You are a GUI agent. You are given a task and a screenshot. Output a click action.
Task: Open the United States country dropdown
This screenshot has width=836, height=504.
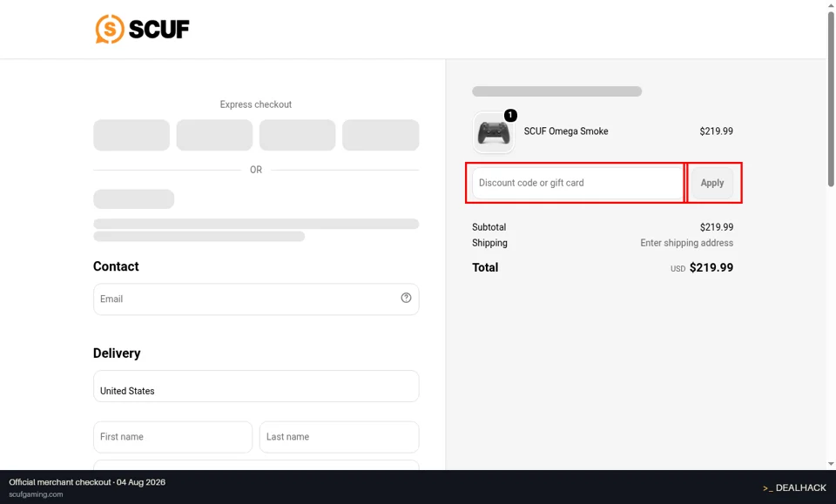tap(256, 386)
